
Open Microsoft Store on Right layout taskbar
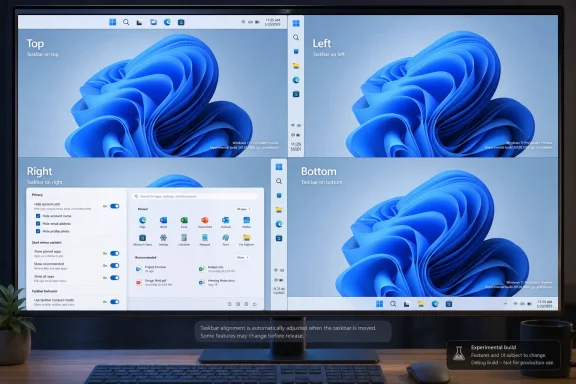[x=279, y=238]
